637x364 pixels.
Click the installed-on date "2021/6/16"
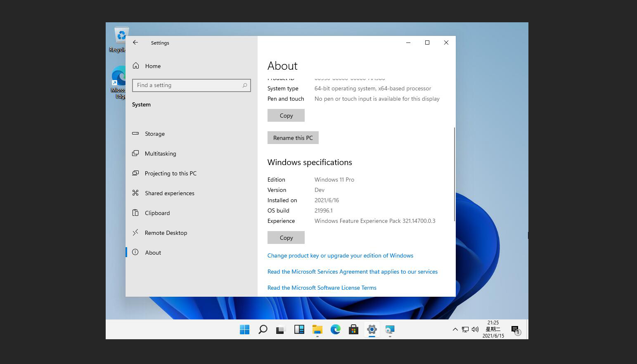(x=327, y=200)
